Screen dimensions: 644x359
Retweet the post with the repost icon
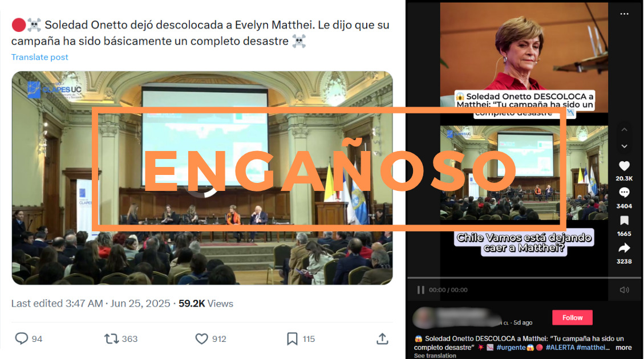click(111, 338)
